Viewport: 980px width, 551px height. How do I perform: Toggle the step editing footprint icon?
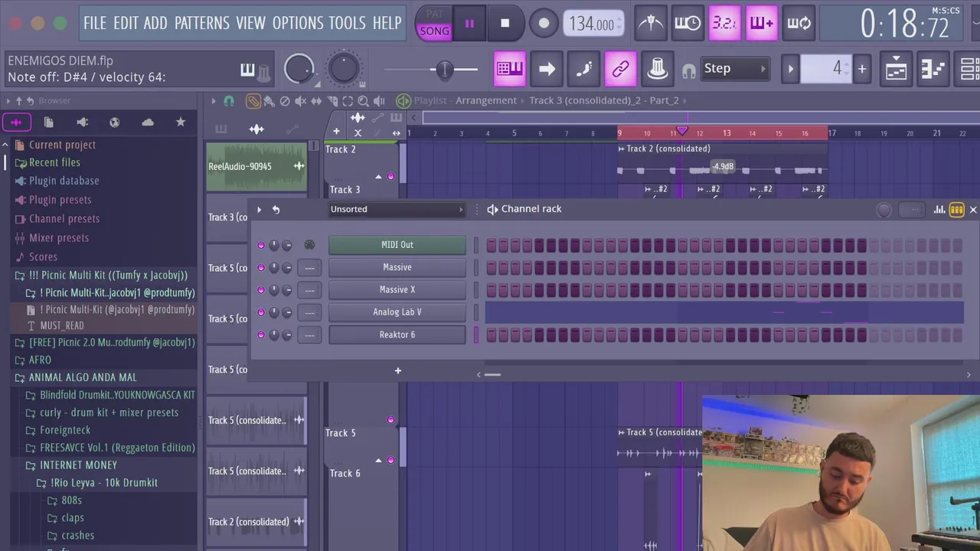tap(583, 69)
